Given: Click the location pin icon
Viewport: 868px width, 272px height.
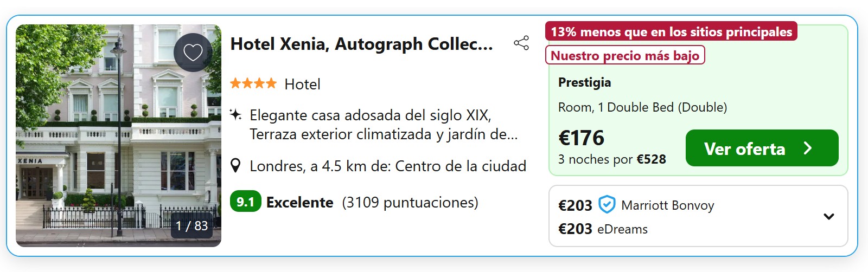Looking at the screenshot, I should click(235, 166).
